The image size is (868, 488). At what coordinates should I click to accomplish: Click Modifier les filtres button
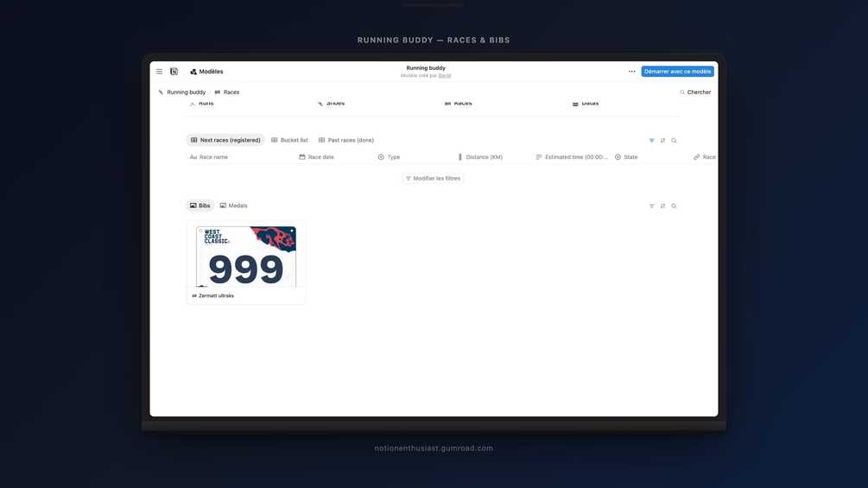tap(433, 178)
